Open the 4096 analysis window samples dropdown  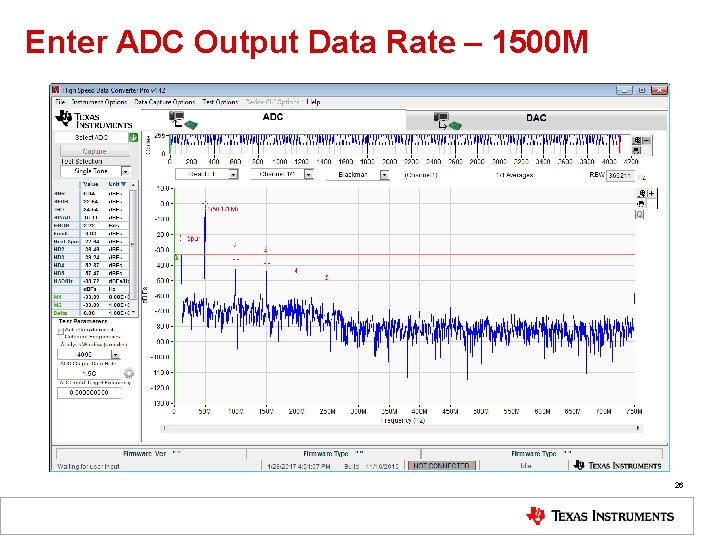click(115, 354)
